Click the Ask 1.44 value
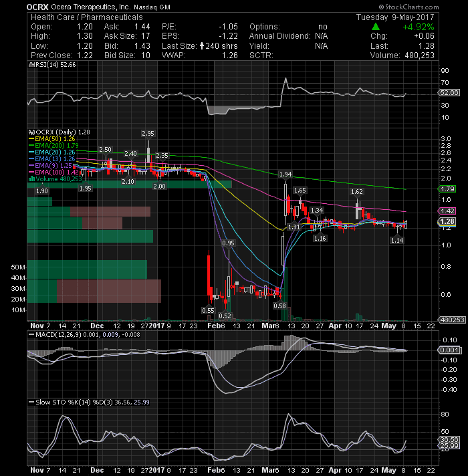This screenshot has height=476, width=468. pyautogui.click(x=142, y=27)
